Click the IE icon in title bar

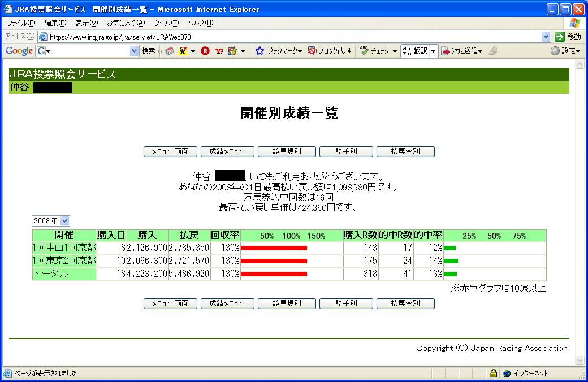(7, 9)
